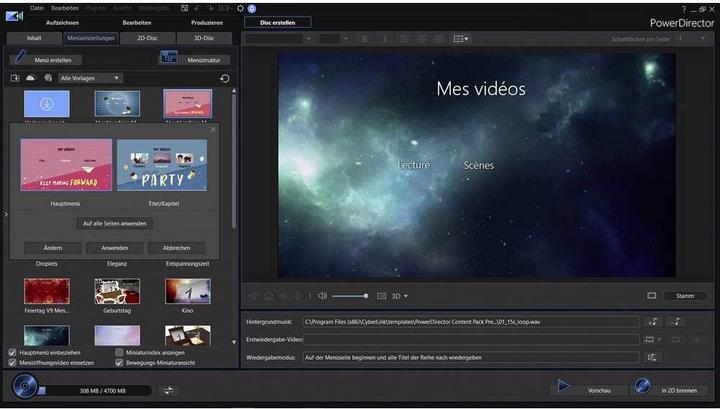Click the blue play triangle preview icon
720x409 pixels.
tap(563, 386)
